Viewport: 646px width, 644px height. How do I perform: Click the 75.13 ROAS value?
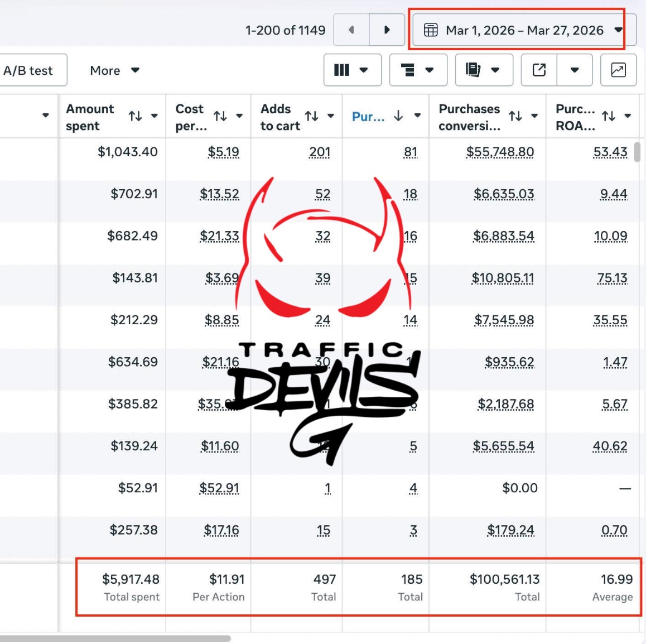[612, 278]
